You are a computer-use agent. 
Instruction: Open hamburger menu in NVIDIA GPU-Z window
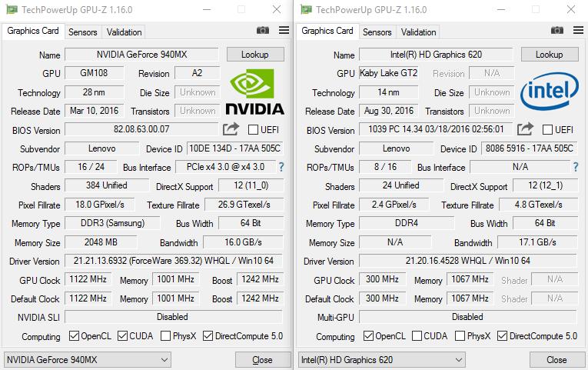284,31
